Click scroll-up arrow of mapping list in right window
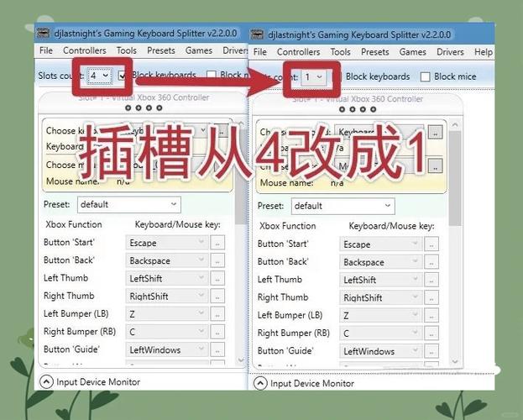Screen dimensions: 523x420 pyautogui.click(x=455, y=125)
